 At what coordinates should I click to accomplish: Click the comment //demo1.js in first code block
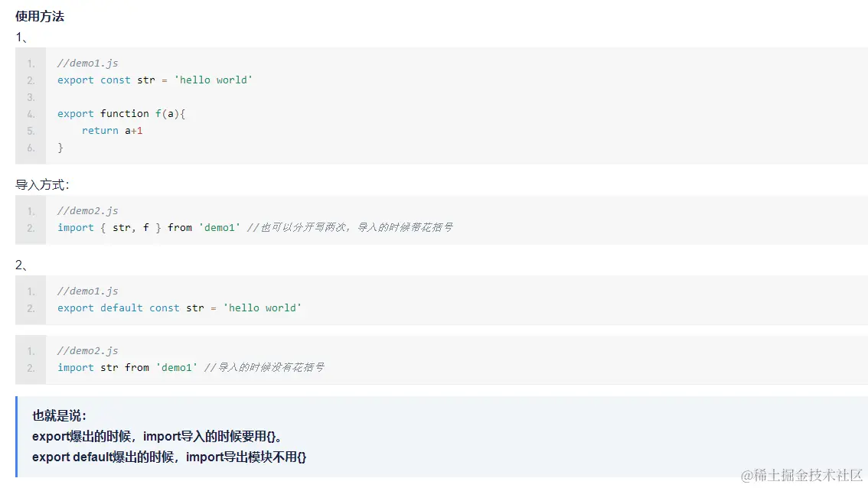pyautogui.click(x=87, y=63)
